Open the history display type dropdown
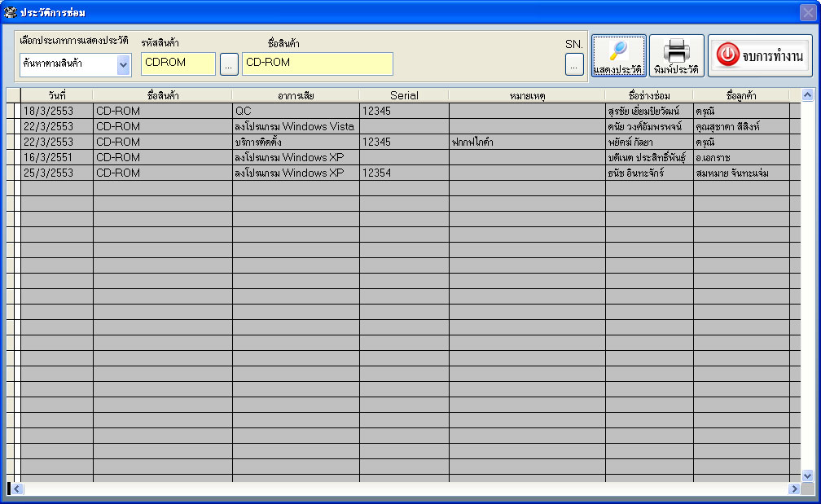Viewport: 821px width, 504px height. pyautogui.click(x=123, y=64)
